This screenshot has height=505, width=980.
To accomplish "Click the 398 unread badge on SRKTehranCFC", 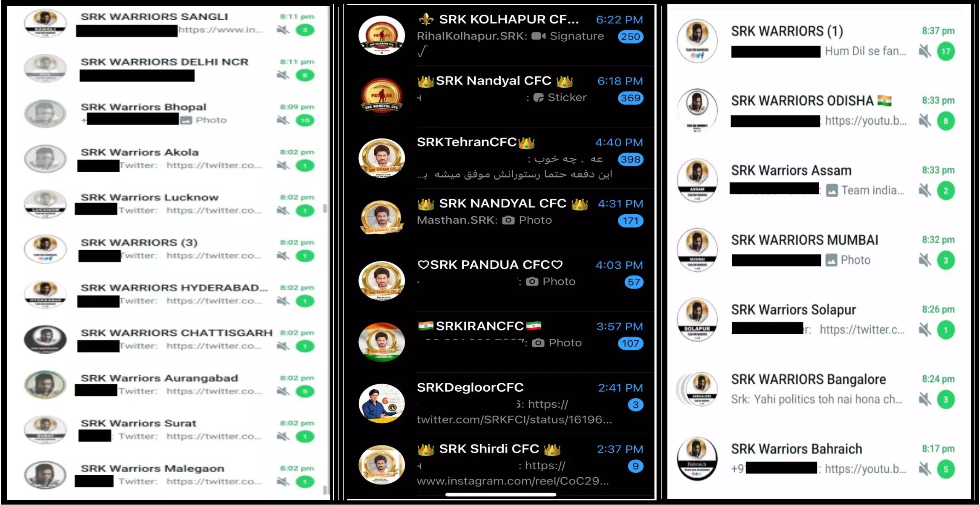I will coord(631,160).
